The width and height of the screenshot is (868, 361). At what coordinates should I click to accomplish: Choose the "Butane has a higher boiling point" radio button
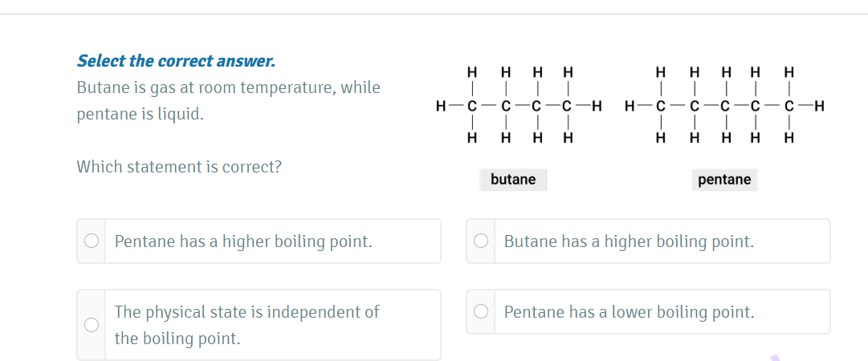coord(481,241)
